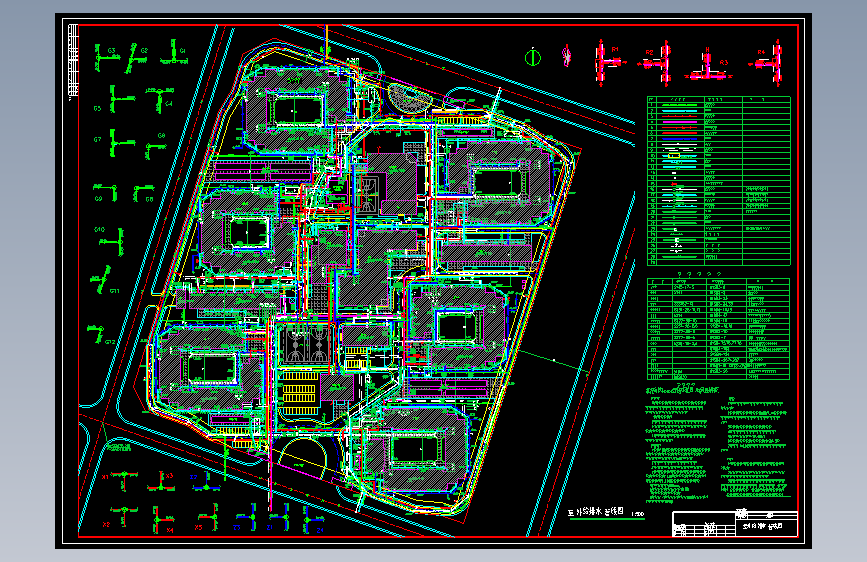Viewport: 867px width, 562px height.
Task: Select the X1 red tee node detail
Action: pyautogui.click(x=121, y=480)
